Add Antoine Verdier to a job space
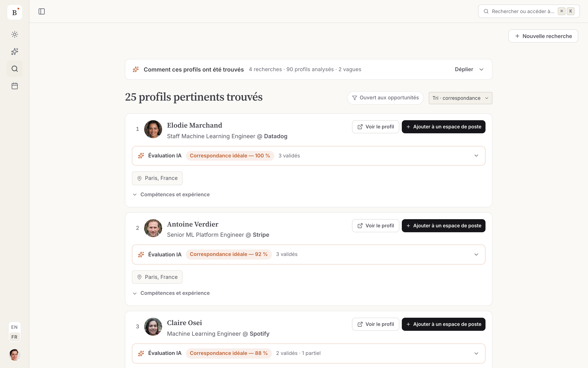Screen dimensions: 588x368 coord(443,226)
